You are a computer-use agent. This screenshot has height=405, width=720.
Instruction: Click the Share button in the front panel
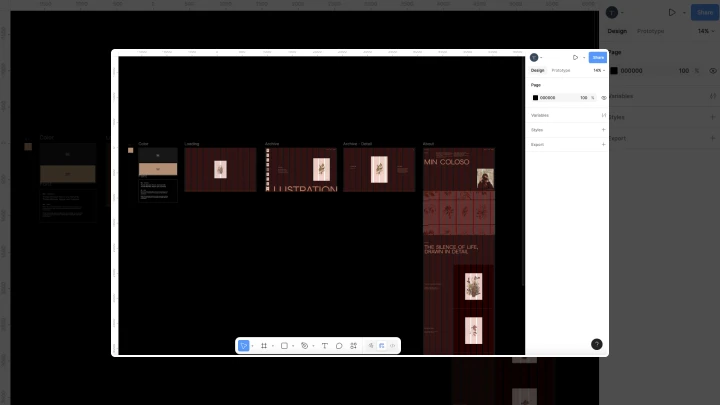coord(598,57)
